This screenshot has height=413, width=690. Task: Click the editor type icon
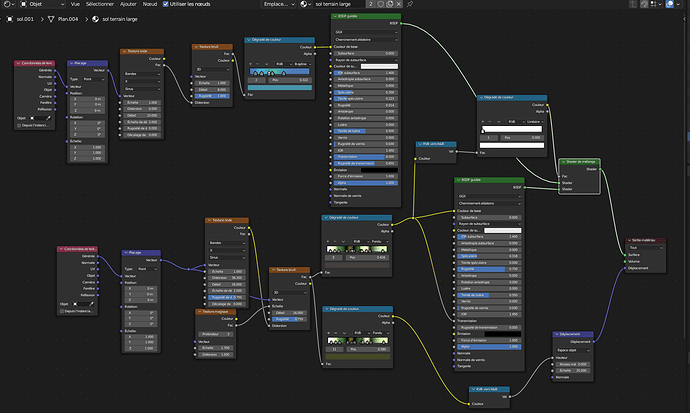coord(9,4)
